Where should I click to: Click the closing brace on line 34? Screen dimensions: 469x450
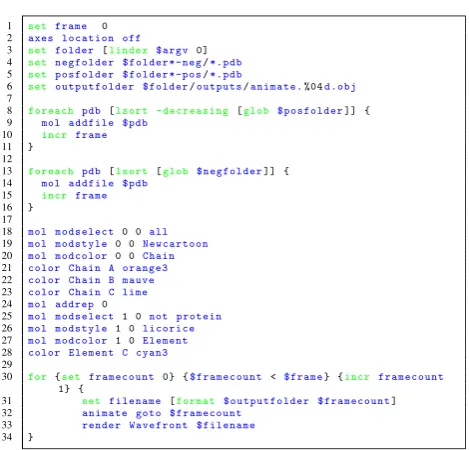[30, 437]
